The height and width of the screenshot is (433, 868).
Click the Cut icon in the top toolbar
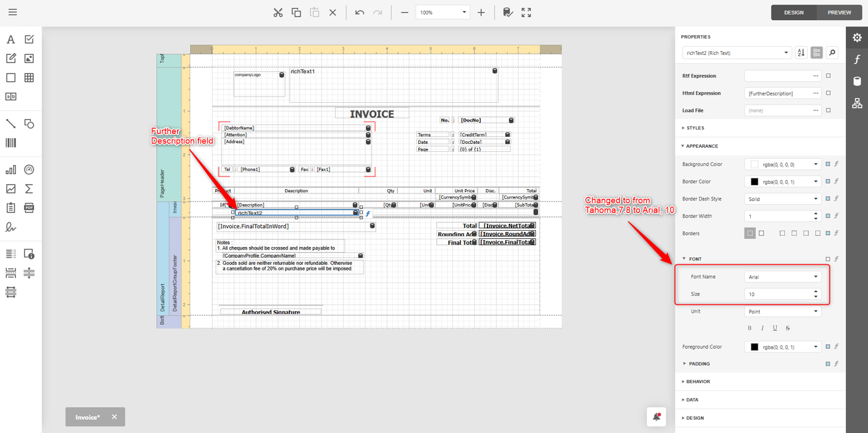(x=278, y=12)
